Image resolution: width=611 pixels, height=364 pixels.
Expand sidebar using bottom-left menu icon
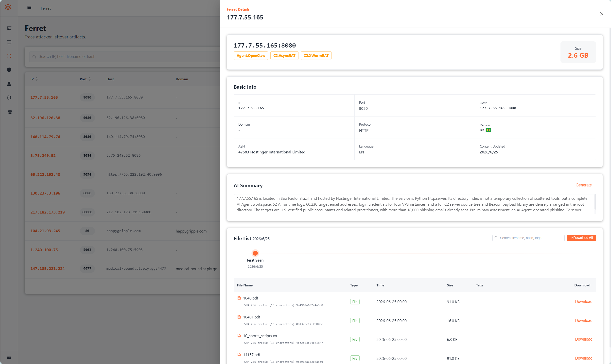point(9,357)
